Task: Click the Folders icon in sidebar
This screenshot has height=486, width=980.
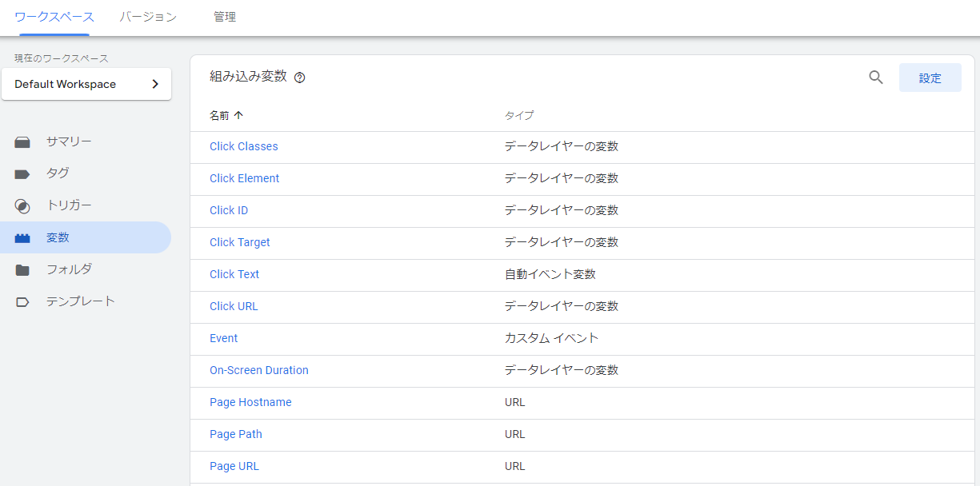Action: point(22,270)
